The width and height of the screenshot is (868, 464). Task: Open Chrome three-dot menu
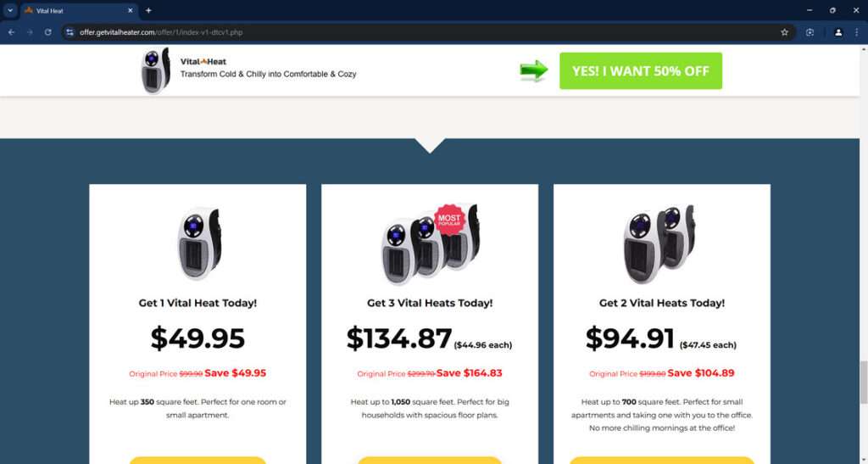pyautogui.click(x=856, y=32)
